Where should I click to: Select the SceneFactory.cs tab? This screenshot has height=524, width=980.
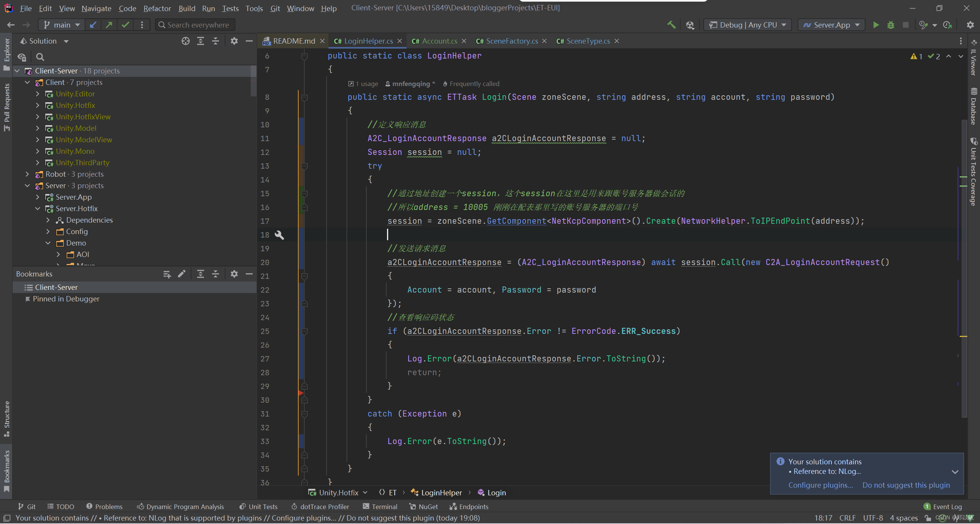[513, 41]
